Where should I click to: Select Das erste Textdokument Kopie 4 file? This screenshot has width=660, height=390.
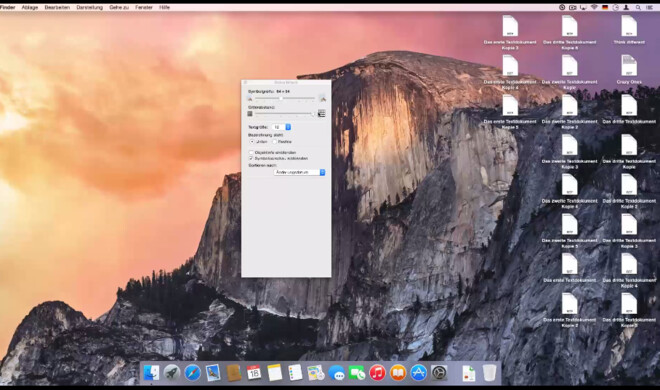coord(510,72)
